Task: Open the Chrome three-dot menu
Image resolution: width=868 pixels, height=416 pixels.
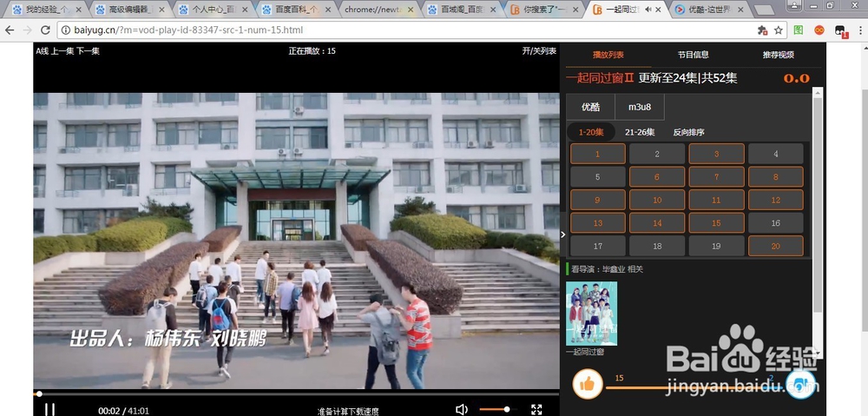Action: 859,30
